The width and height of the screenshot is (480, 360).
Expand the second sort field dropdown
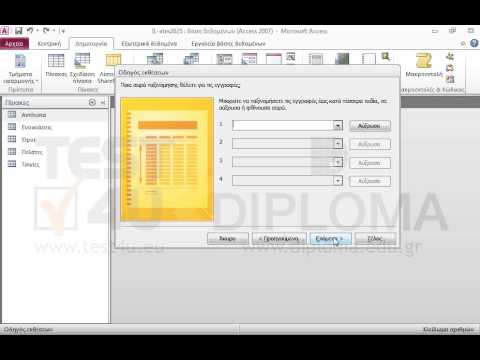tap(338, 144)
